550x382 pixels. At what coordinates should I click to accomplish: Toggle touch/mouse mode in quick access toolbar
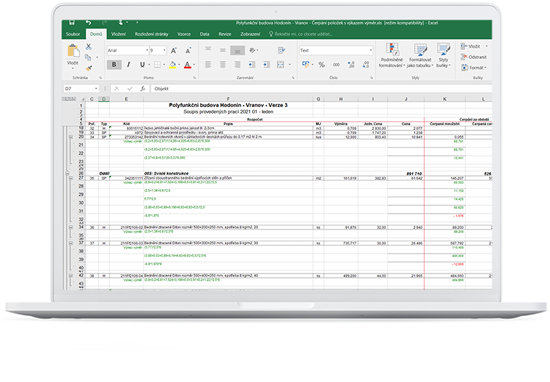pos(120,23)
